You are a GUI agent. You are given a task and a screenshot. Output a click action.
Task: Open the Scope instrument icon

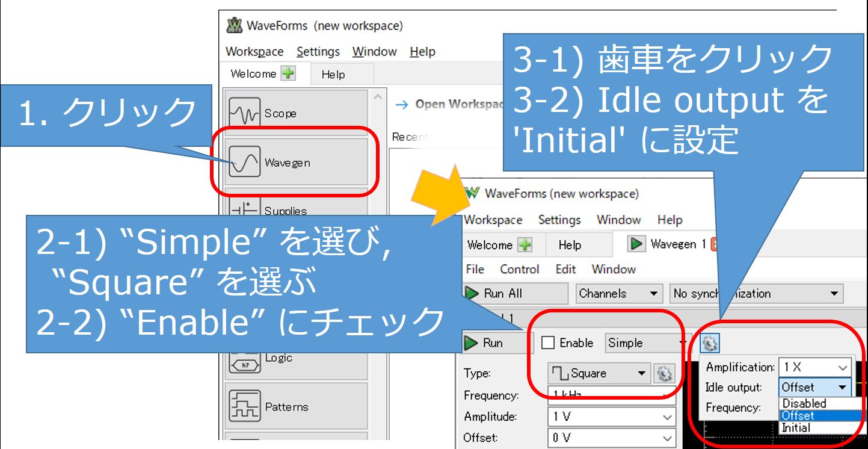(245, 113)
